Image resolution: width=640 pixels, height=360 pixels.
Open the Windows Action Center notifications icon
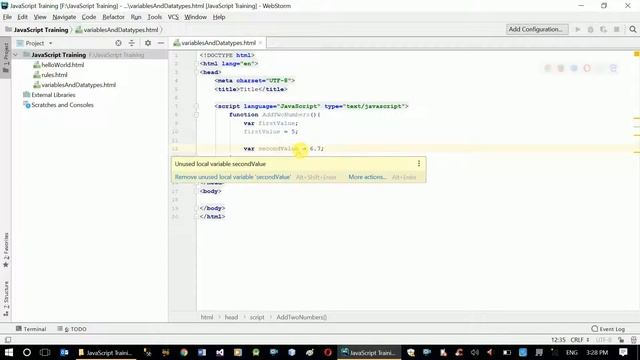(x=623, y=352)
